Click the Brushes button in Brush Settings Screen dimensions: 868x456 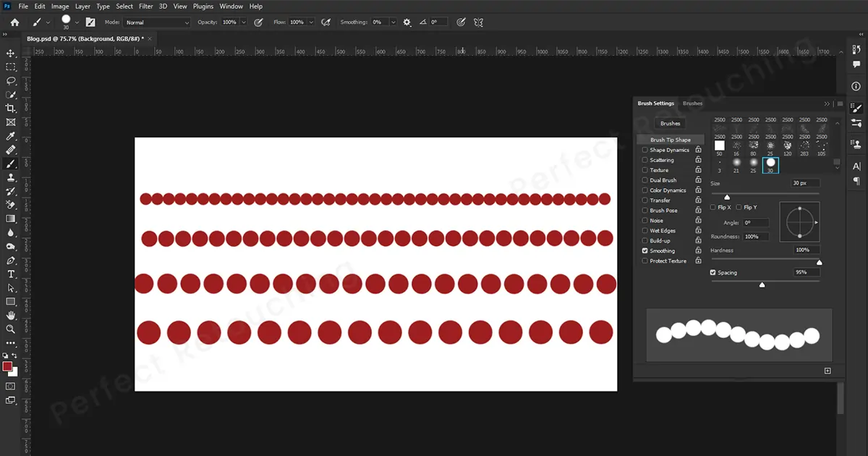click(x=669, y=123)
